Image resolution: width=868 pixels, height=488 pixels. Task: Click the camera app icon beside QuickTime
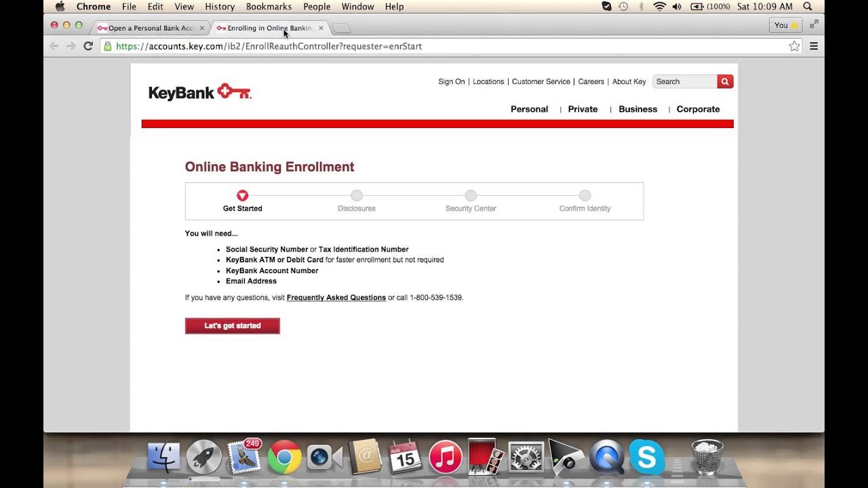point(566,458)
